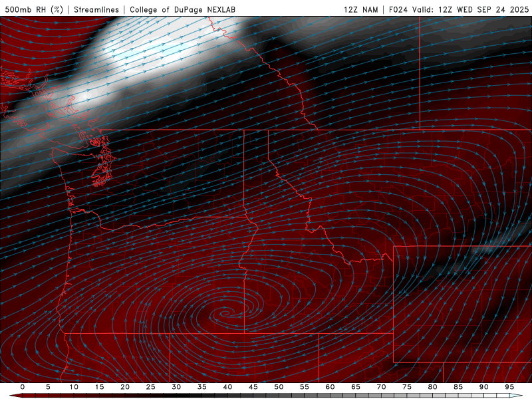Click the "500mb RH (%)" title text
Screen dimensions: 532x399
click(34, 9)
